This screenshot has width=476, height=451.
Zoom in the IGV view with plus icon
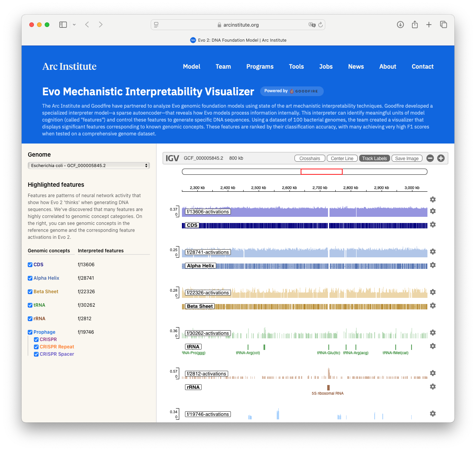click(x=441, y=158)
